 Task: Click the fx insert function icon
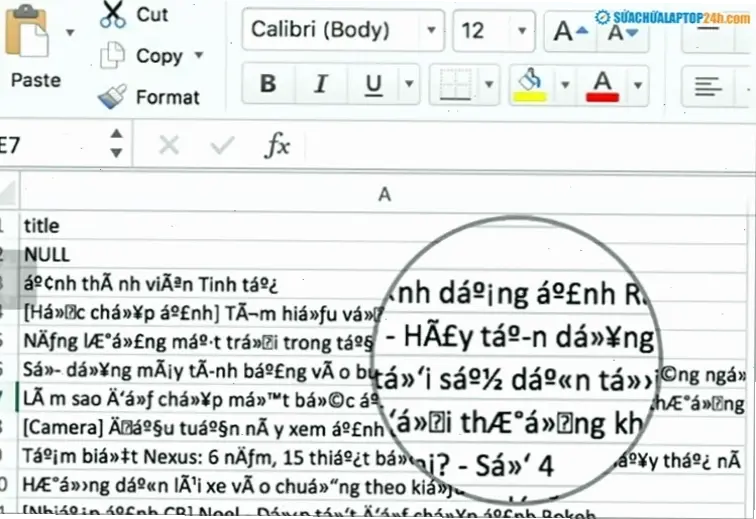click(x=277, y=145)
